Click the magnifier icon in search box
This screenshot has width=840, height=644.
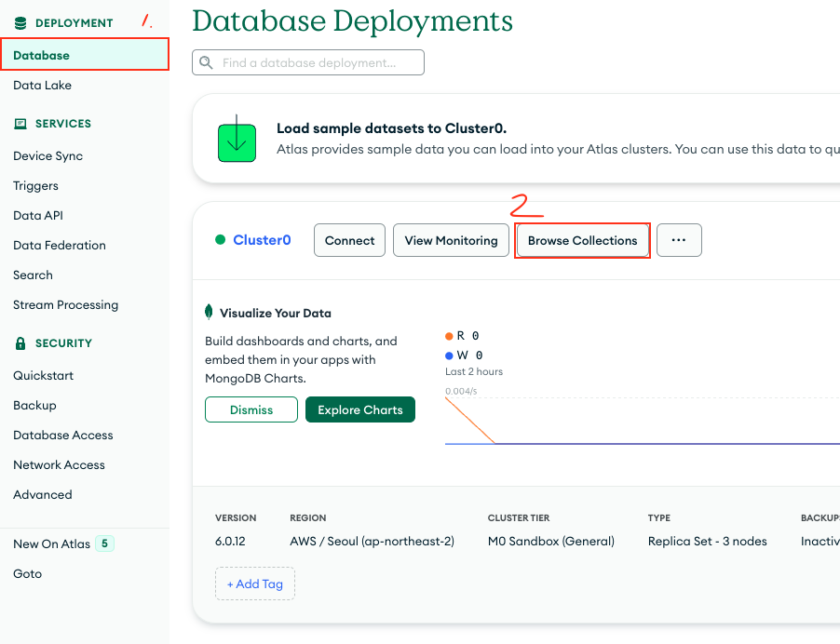[x=206, y=62]
